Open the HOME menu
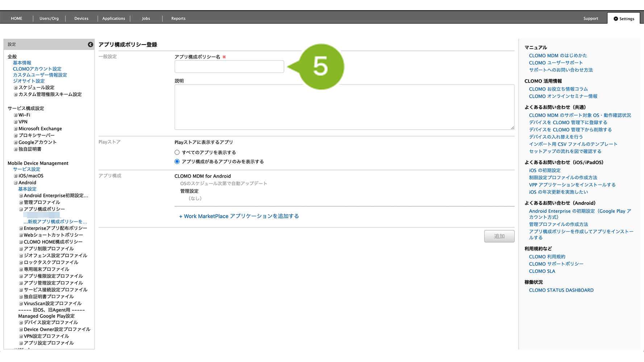This screenshot has width=644, height=362. pyautogui.click(x=16, y=18)
